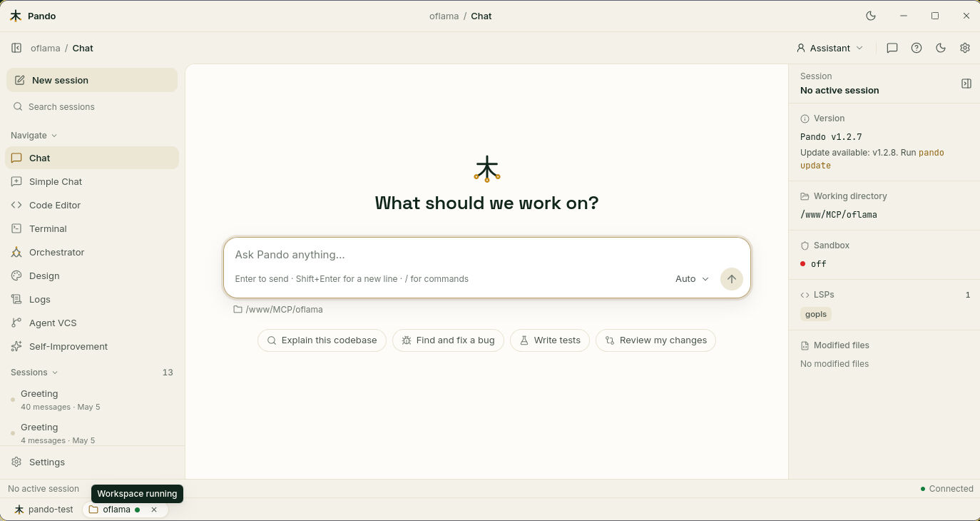Click the Pando v1.2.7 version text
Screen dimensions: 980x521
coord(831,136)
